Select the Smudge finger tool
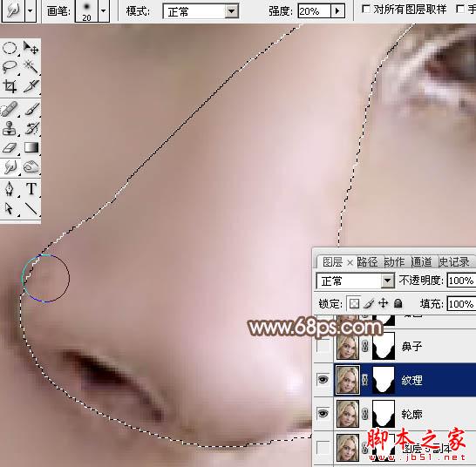Image resolution: width=476 pixels, height=467 pixels. 10,167
